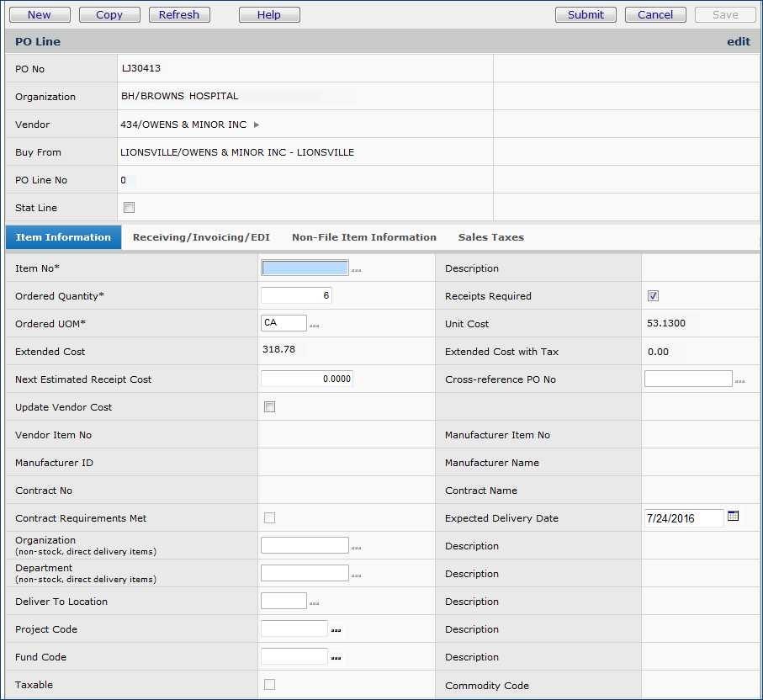Click into the Ordered Quantity field
Image resolution: width=763 pixels, height=700 pixels.
(x=297, y=295)
